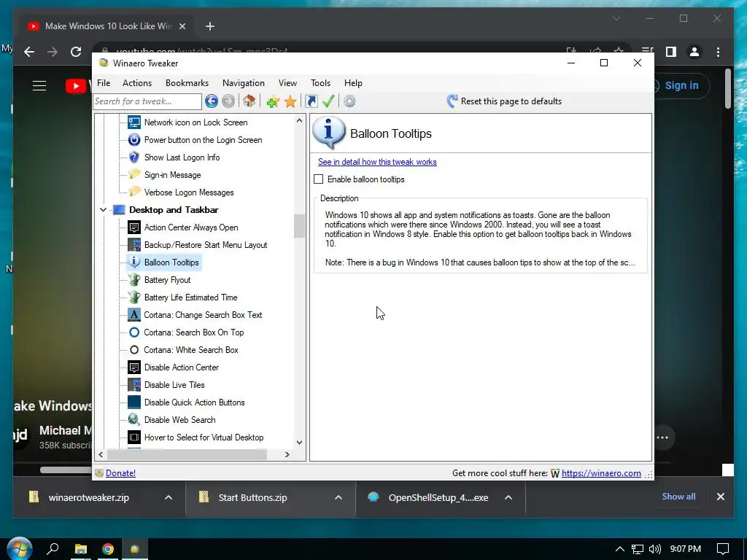Add bookmark with green plus star icon
This screenshot has width=747, height=560.
273,101
